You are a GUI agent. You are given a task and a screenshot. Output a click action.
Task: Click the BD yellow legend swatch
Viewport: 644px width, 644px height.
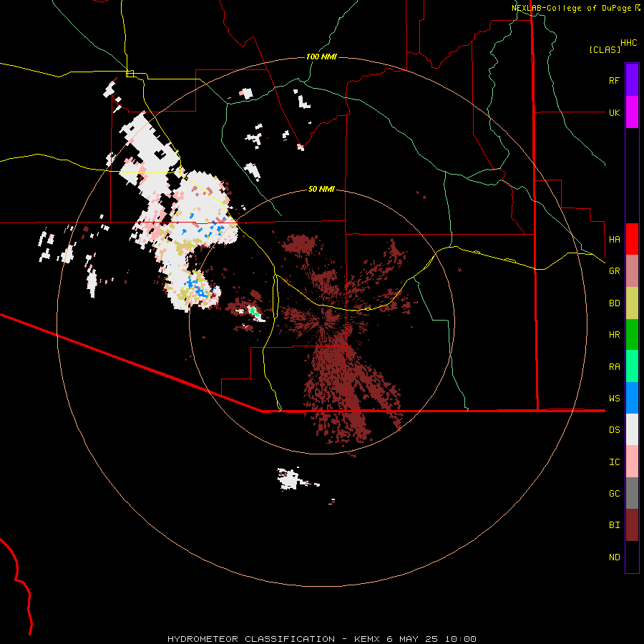point(632,303)
